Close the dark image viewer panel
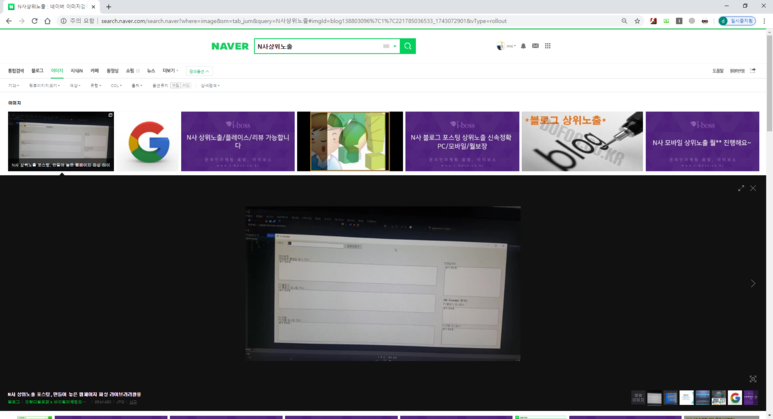The image size is (773, 419). pyautogui.click(x=753, y=188)
